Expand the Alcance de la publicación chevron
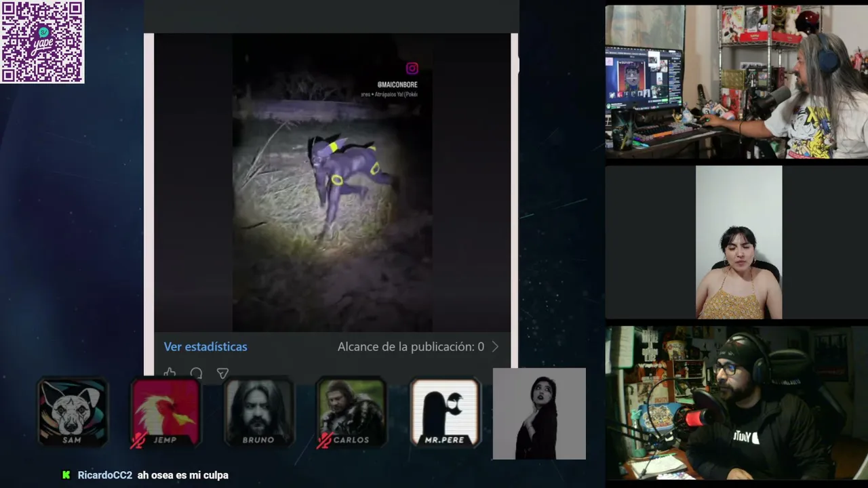The width and height of the screenshot is (868, 488). click(495, 346)
